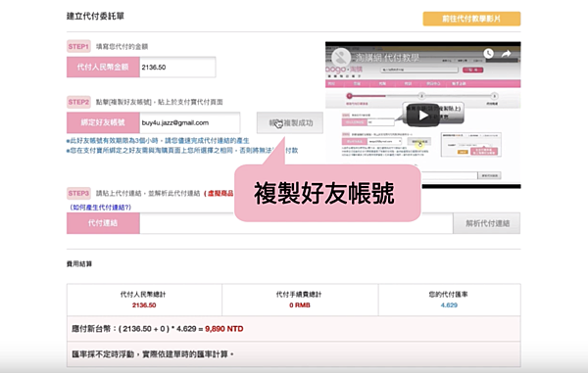This screenshot has width=588, height=373.
Task: Click the 費用結算 section heading
Action: pos(79,264)
